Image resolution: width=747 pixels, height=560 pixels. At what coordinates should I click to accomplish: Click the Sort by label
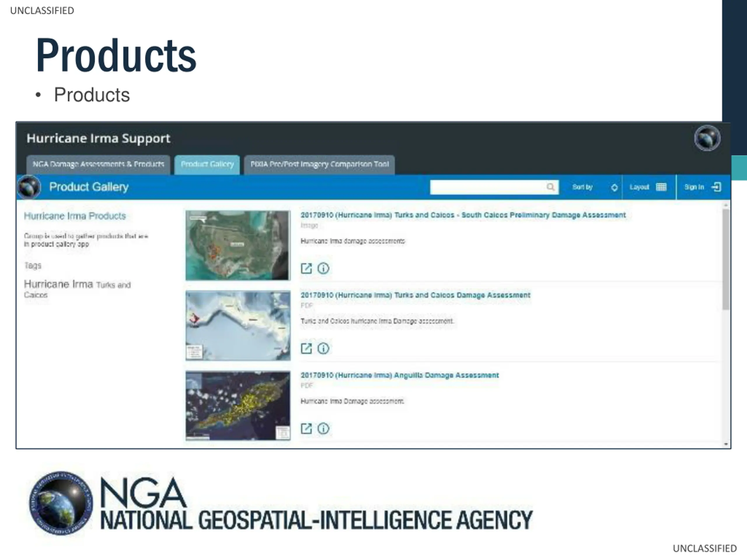tap(582, 187)
